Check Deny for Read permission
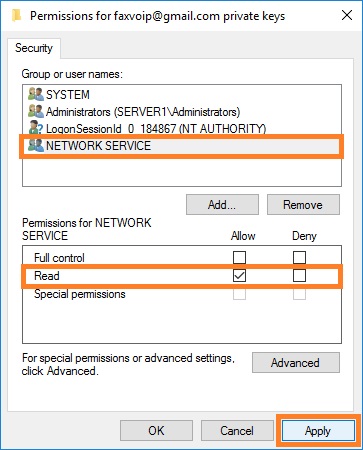Image resolution: width=363 pixels, height=450 pixels. pyautogui.click(x=299, y=276)
